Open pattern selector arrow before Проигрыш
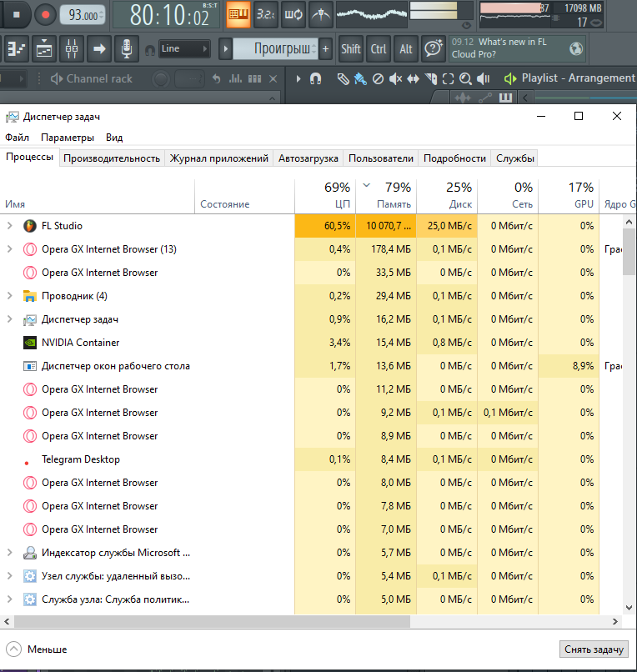The image size is (637, 672). point(225,49)
